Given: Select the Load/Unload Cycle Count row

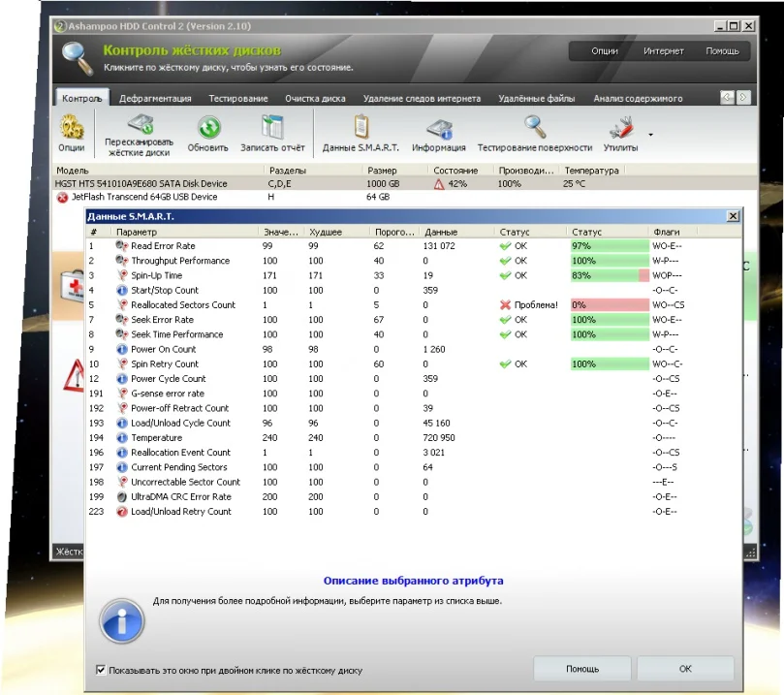Looking at the screenshot, I should click(413, 423).
